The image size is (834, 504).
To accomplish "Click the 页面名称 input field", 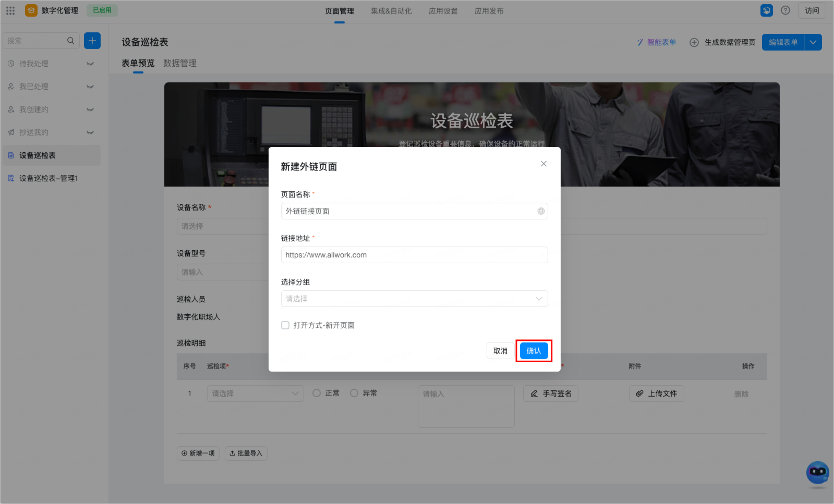I will coord(415,211).
